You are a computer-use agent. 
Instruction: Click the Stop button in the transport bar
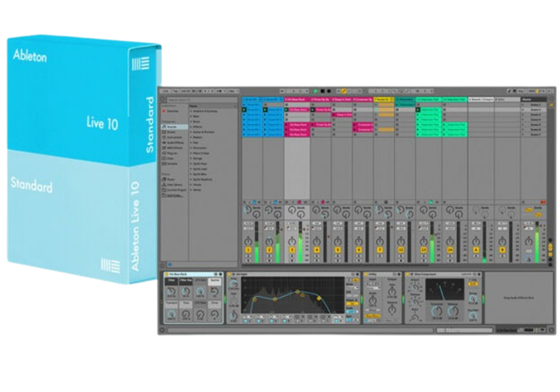[x=323, y=90]
